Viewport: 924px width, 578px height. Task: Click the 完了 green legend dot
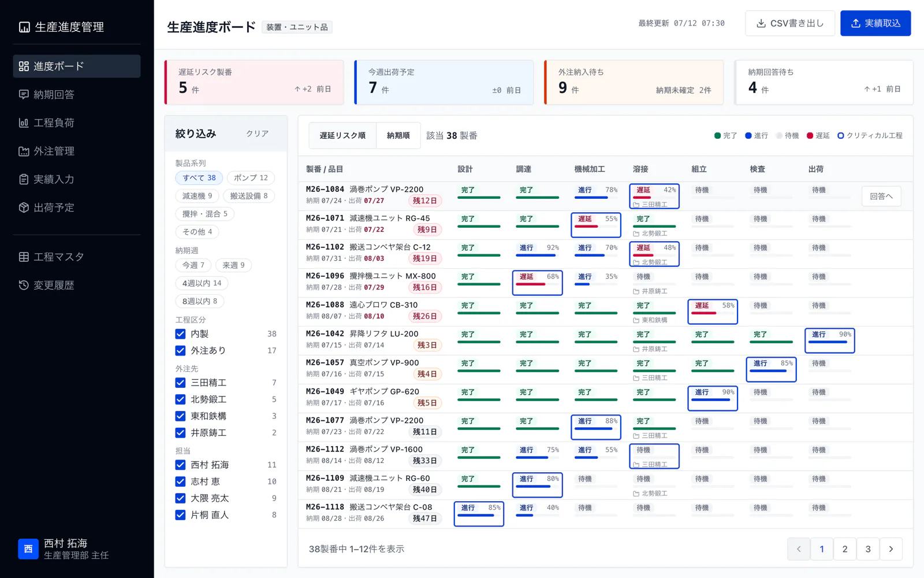point(717,136)
